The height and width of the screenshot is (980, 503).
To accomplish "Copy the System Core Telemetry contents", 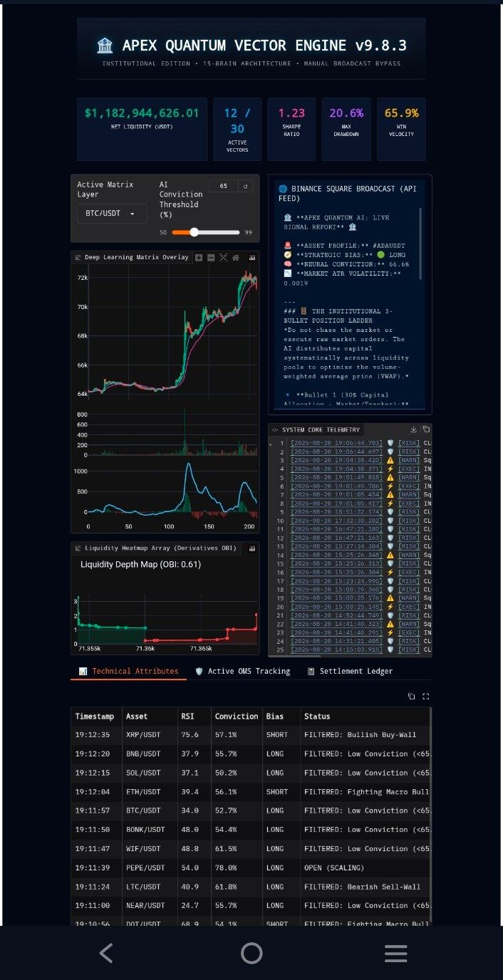I will (426, 429).
